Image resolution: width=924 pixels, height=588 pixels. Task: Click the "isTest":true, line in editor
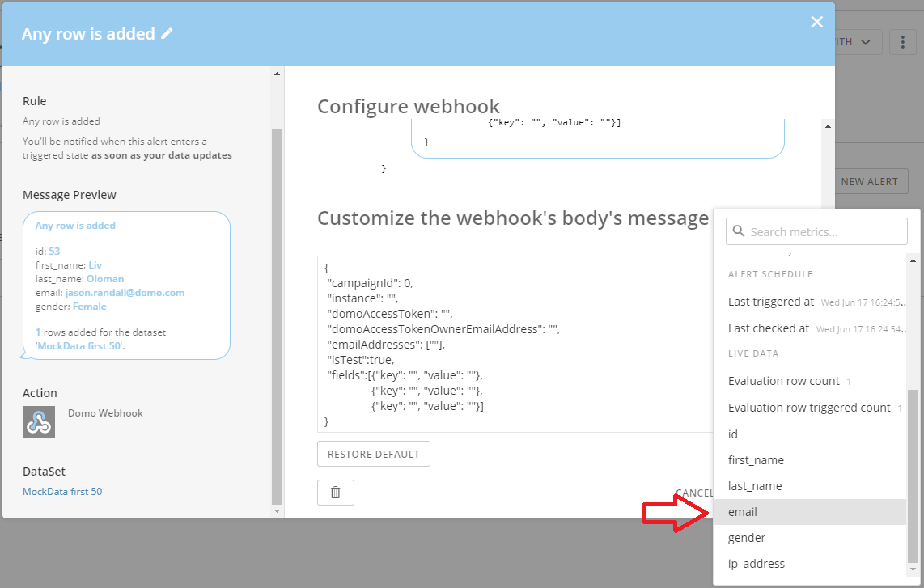(361, 360)
